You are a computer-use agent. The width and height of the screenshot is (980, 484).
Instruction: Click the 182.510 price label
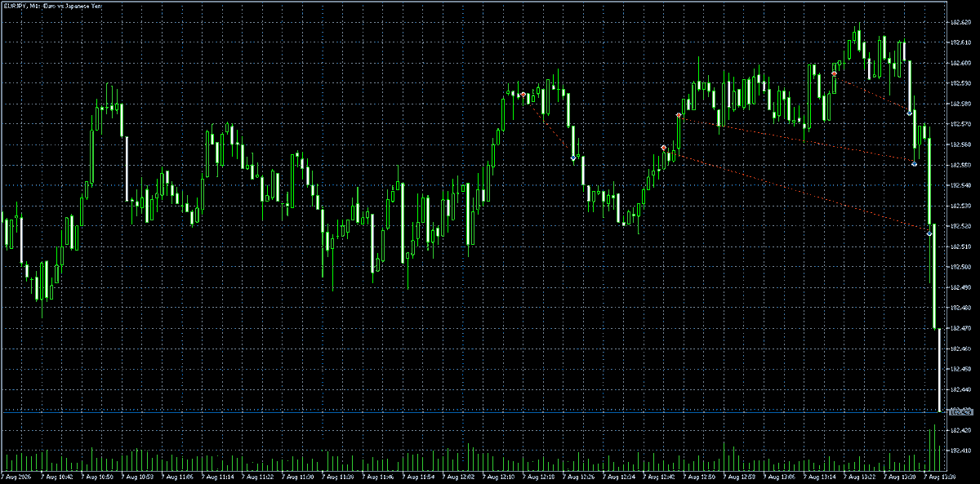(x=960, y=246)
